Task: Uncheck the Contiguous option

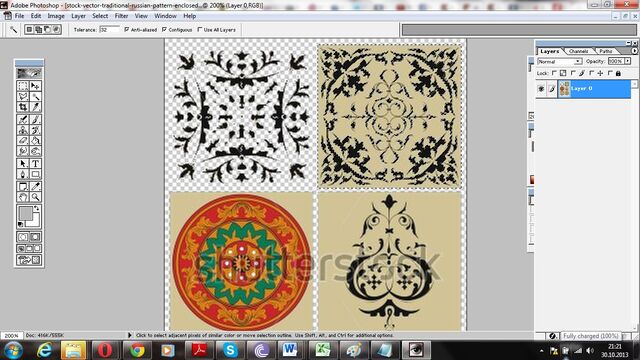Action: pos(164,29)
